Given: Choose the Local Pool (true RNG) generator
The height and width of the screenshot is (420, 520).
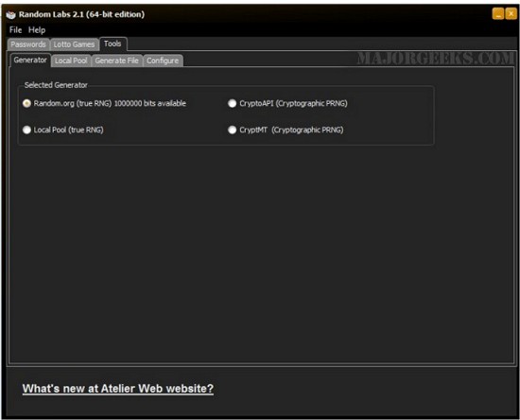Looking at the screenshot, I should click(26, 130).
